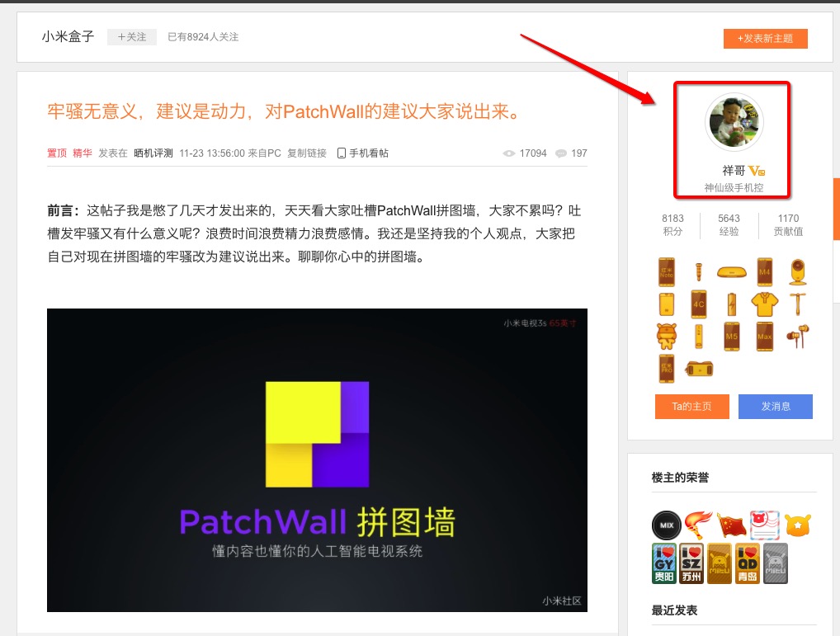
Task: Select the I love GY 贵阳 medal
Action: tap(663, 563)
